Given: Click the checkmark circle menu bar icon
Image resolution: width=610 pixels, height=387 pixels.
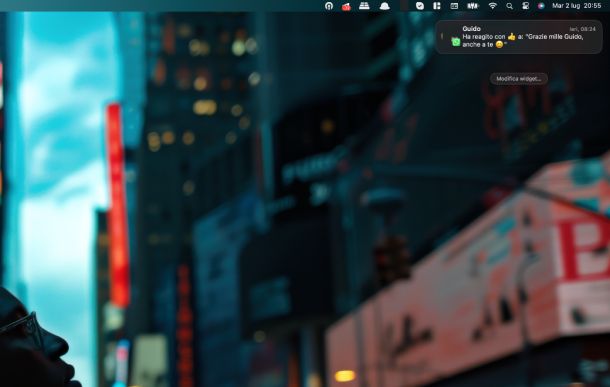Looking at the screenshot, I should (419, 6).
